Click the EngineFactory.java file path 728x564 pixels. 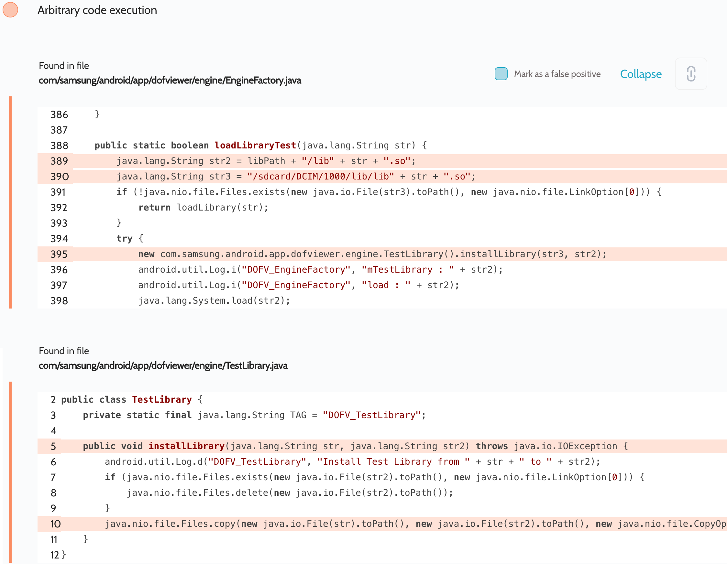[x=170, y=80]
